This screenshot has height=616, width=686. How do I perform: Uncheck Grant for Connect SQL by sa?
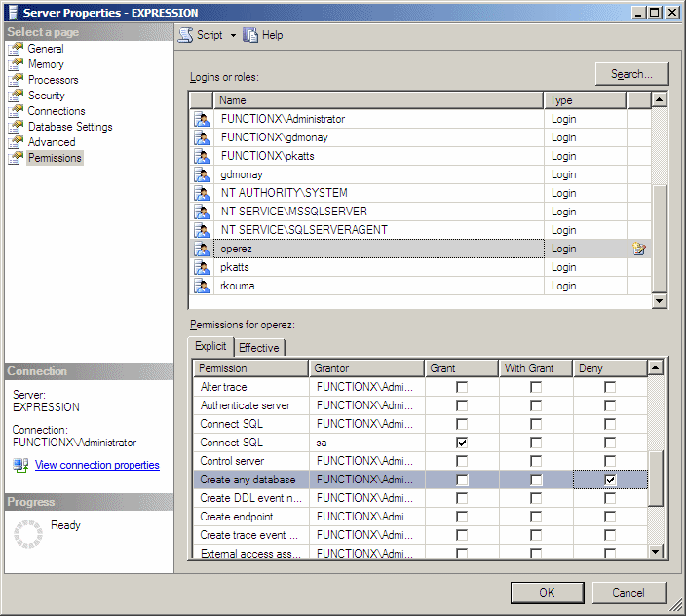[x=462, y=443]
